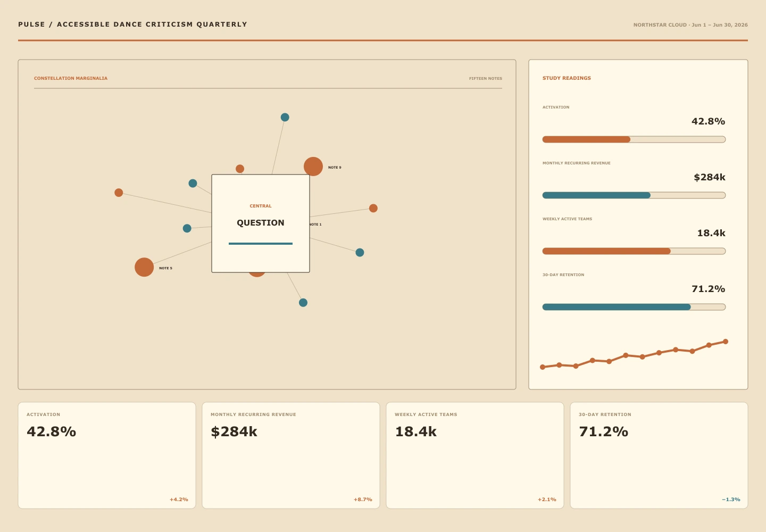Click the Weekly Active Teams progress bar
The height and width of the screenshot is (532, 766).
tap(634, 251)
